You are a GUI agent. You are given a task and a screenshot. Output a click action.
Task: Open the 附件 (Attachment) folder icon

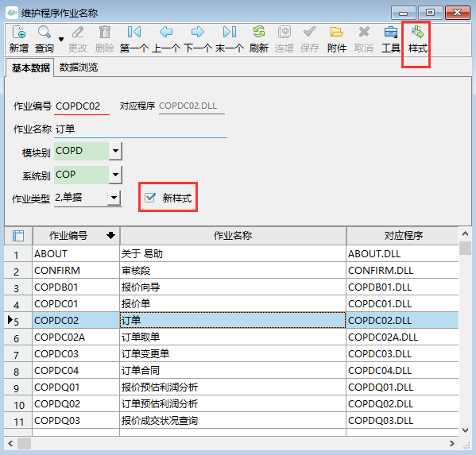337,40
